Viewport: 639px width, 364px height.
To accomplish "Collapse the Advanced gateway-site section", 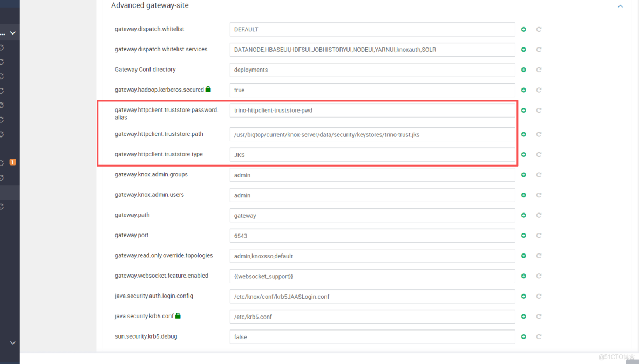I will pos(620,6).
